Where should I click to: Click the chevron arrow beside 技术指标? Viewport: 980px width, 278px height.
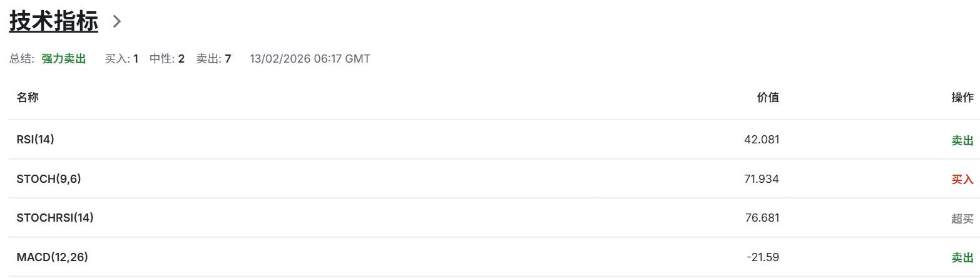point(116,21)
